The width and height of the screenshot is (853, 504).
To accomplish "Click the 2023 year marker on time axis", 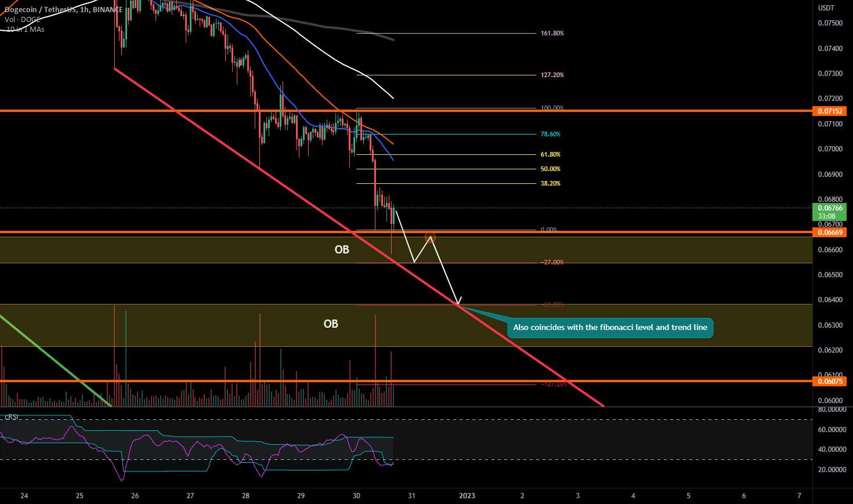I will coord(467,496).
